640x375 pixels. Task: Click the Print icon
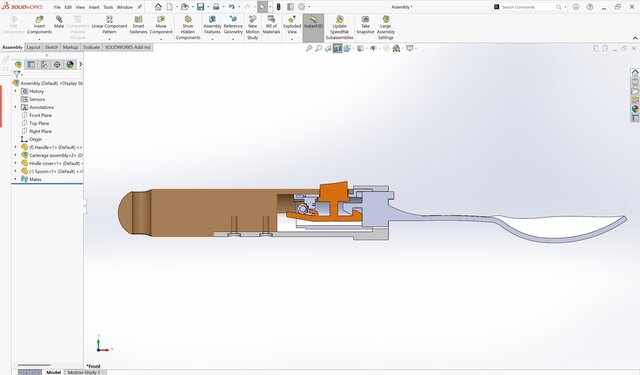pyautogui.click(x=216, y=7)
